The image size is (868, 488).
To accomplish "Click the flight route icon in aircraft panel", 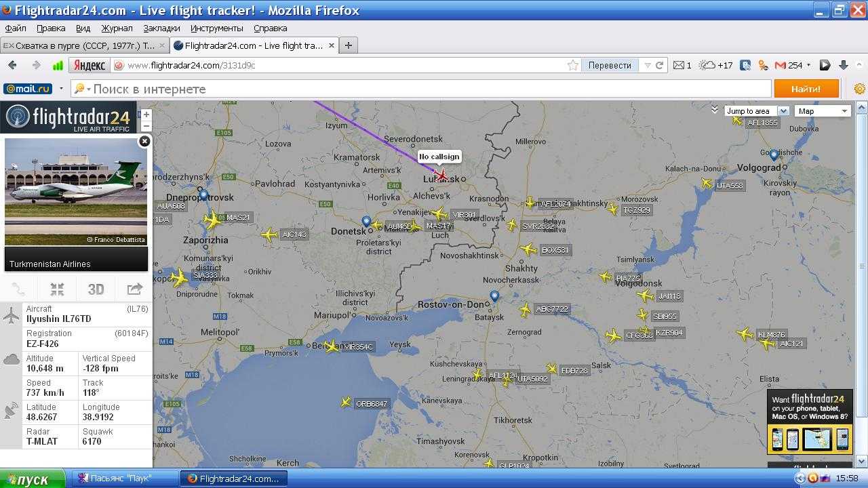I will point(18,289).
